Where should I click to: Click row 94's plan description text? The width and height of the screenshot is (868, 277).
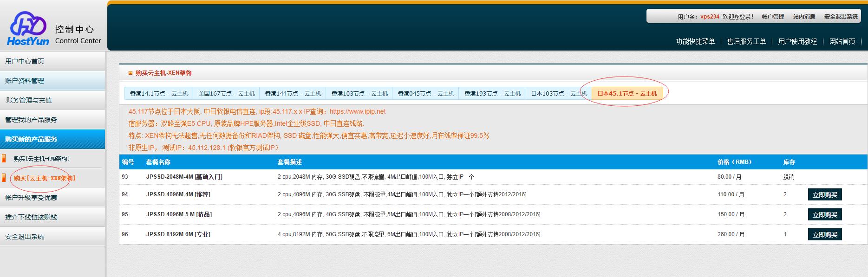click(402, 194)
